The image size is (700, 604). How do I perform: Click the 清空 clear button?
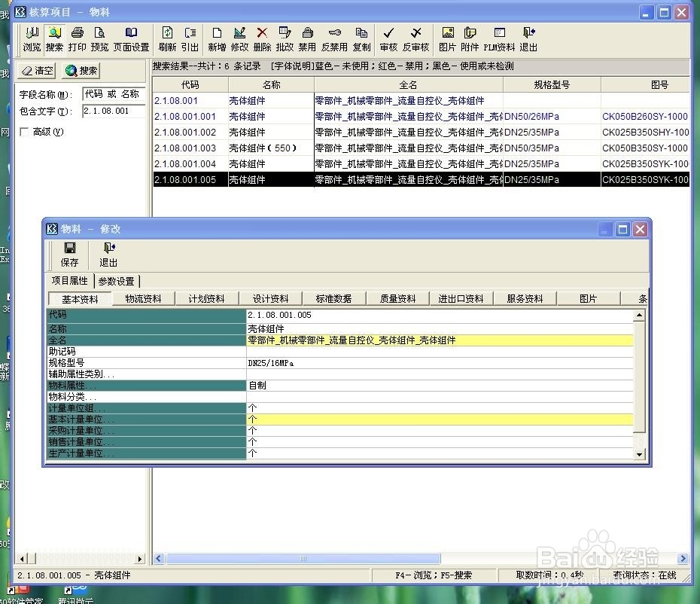37,71
